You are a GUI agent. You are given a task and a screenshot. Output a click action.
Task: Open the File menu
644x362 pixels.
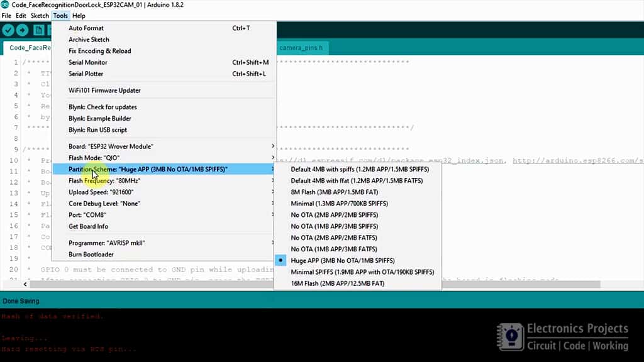point(6,16)
